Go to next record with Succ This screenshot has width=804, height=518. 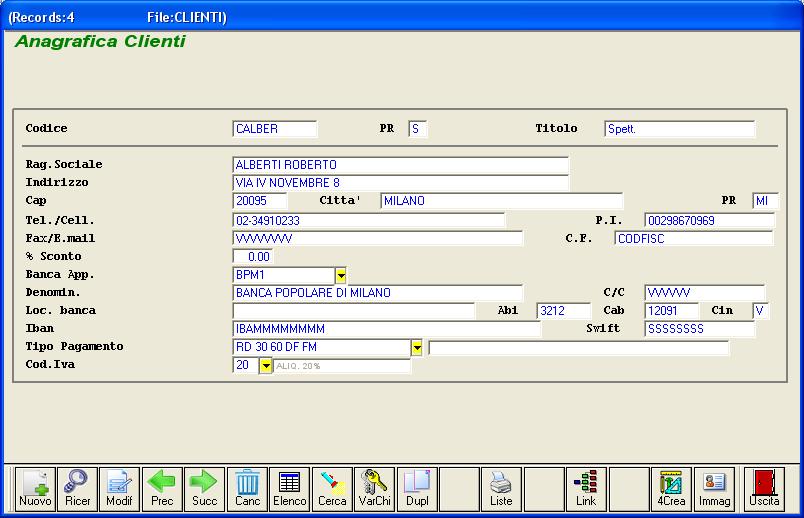tap(205, 489)
